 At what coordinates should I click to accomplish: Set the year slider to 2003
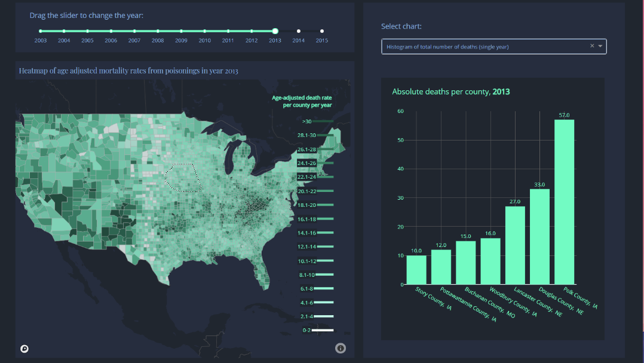click(x=41, y=31)
